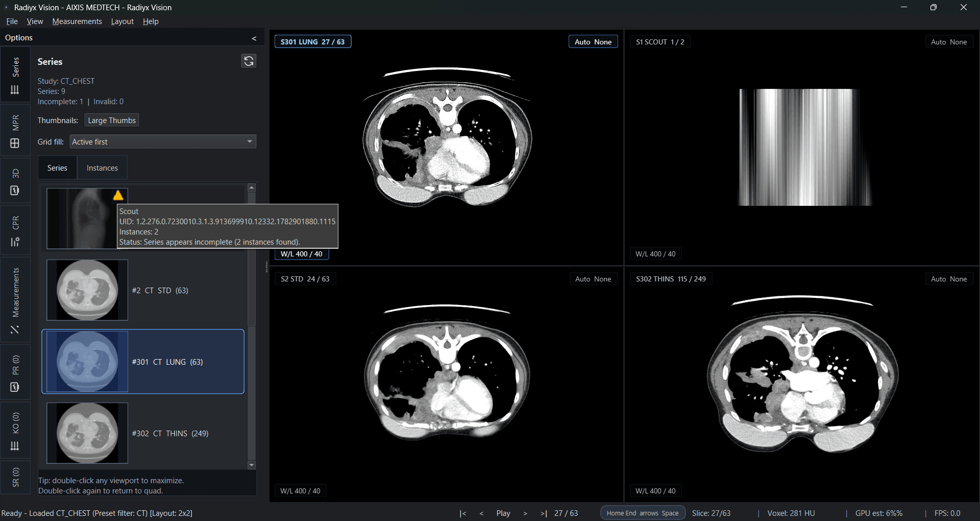
Task: Click the Voxel: 281 HU status text
Action: (x=791, y=513)
